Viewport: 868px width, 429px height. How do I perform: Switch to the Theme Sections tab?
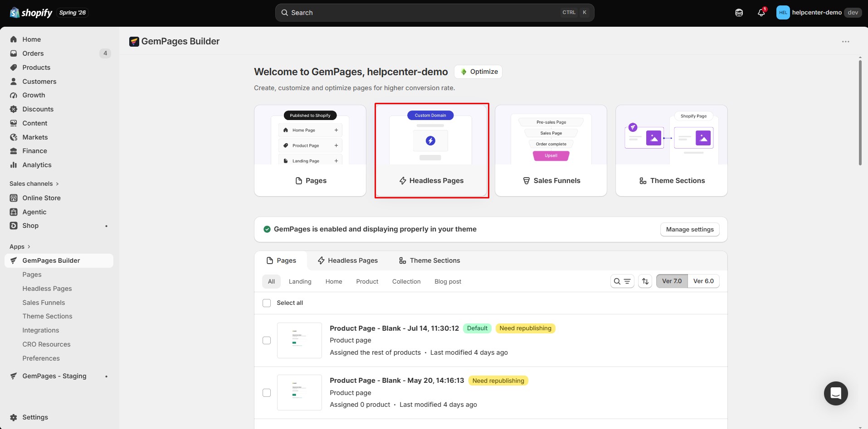429,260
